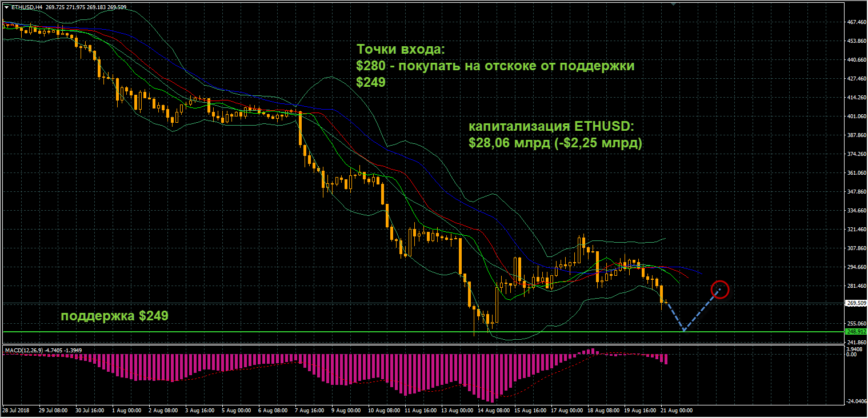Click the support level price tag 248.912
This screenshot has width=868, height=418.
855,331
